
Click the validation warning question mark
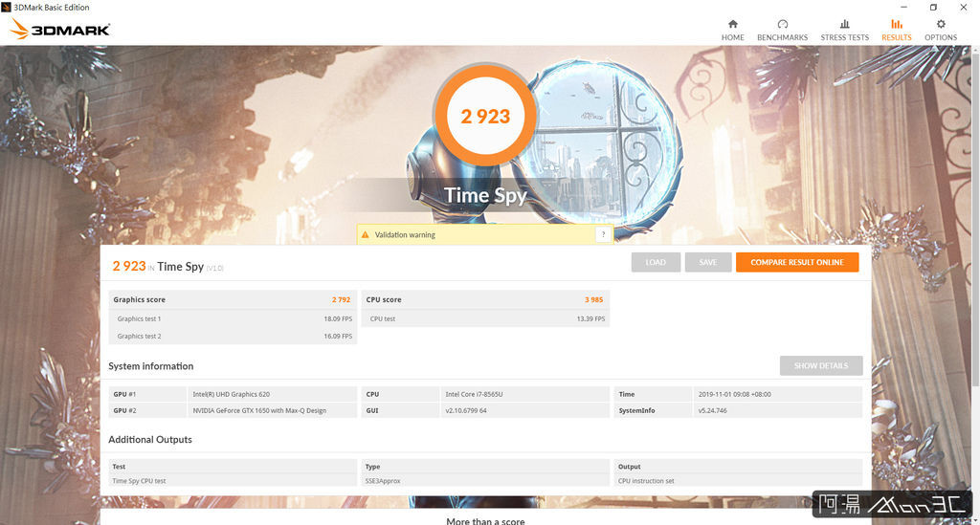click(x=603, y=234)
